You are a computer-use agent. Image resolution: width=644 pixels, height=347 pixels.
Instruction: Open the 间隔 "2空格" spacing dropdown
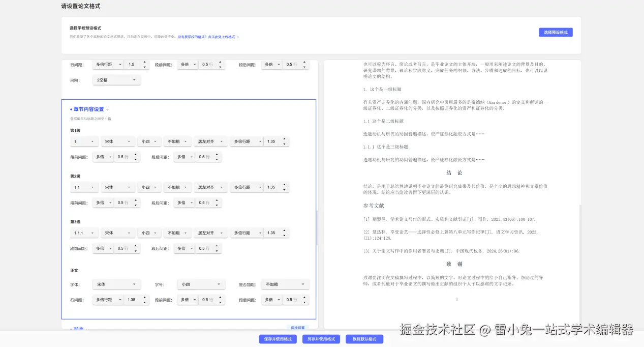[116, 80]
